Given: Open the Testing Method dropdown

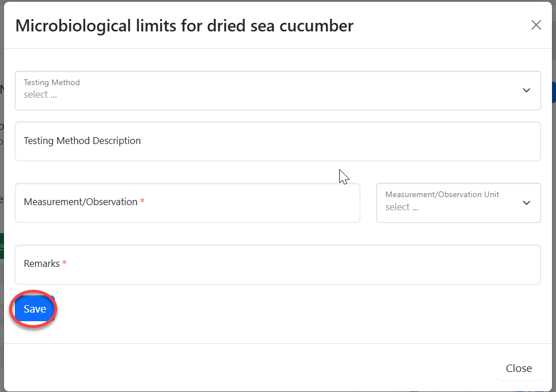Looking at the screenshot, I should pyautogui.click(x=277, y=90).
